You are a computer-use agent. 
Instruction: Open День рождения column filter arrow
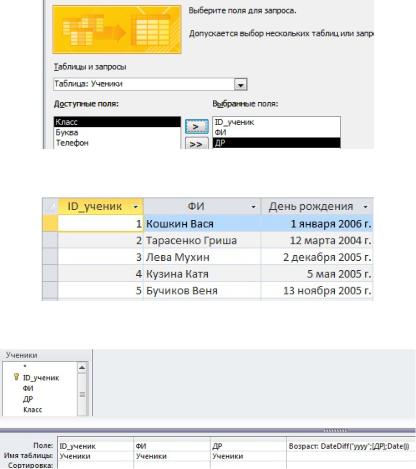365,207
